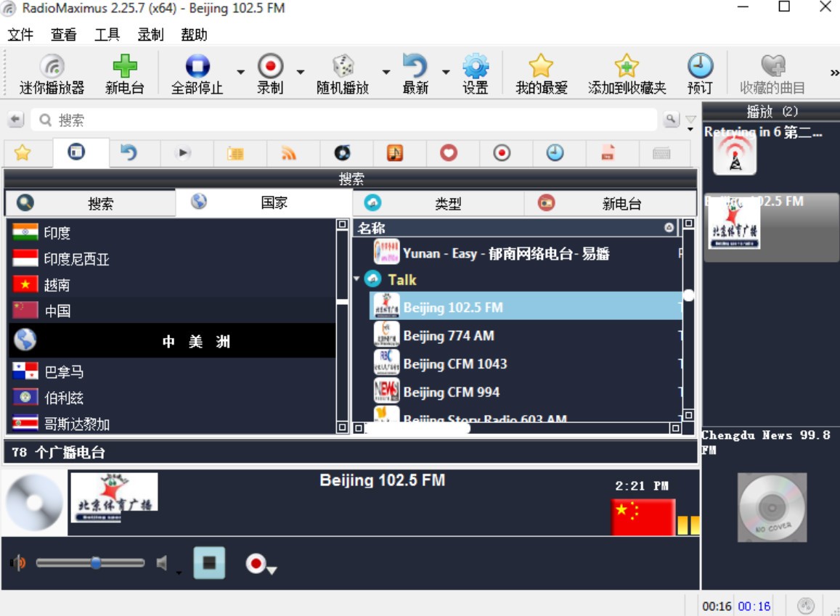Image resolution: width=840 pixels, height=616 pixels.
Task: Click the back arrow beside search
Action: tap(16, 119)
